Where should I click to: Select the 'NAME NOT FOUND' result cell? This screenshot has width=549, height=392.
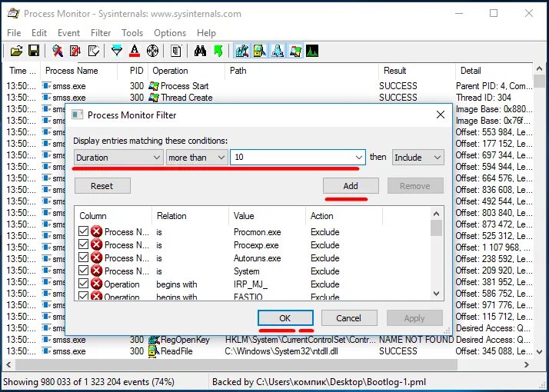(416, 340)
